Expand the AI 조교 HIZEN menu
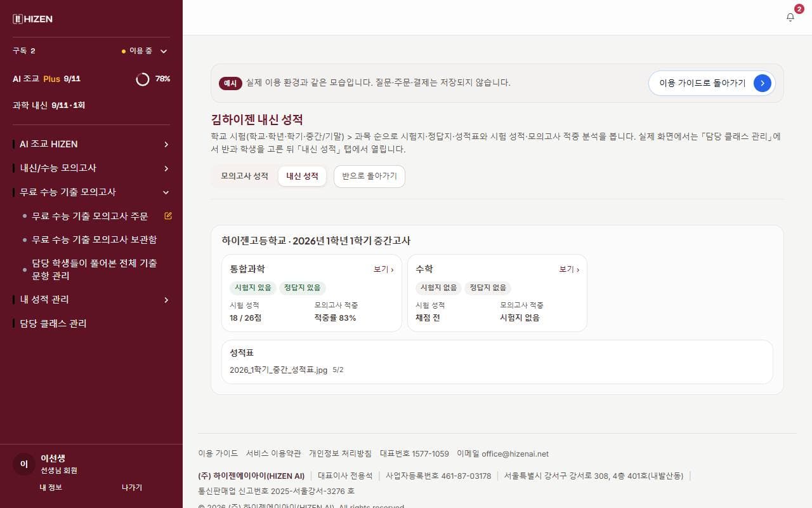The image size is (812, 508). click(91, 144)
